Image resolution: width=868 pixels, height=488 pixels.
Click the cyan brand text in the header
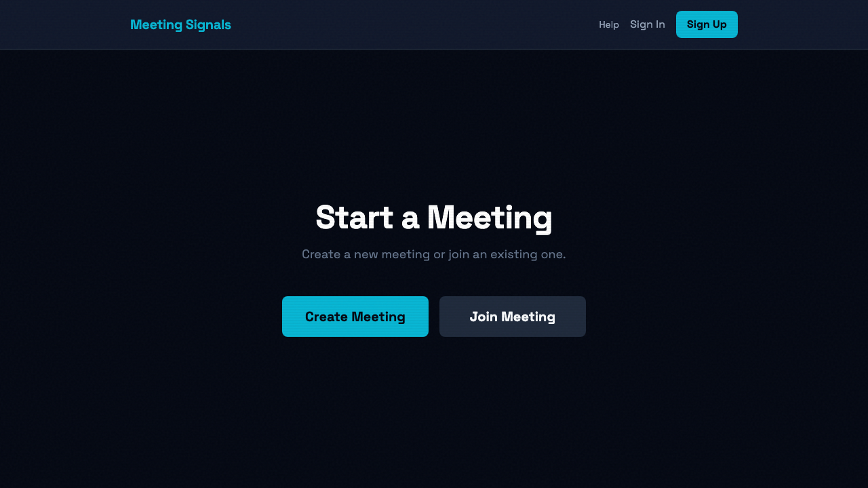pos(180,24)
